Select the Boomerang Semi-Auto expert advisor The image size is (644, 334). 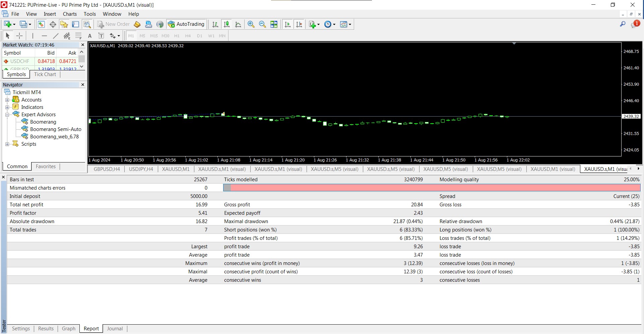56,129
